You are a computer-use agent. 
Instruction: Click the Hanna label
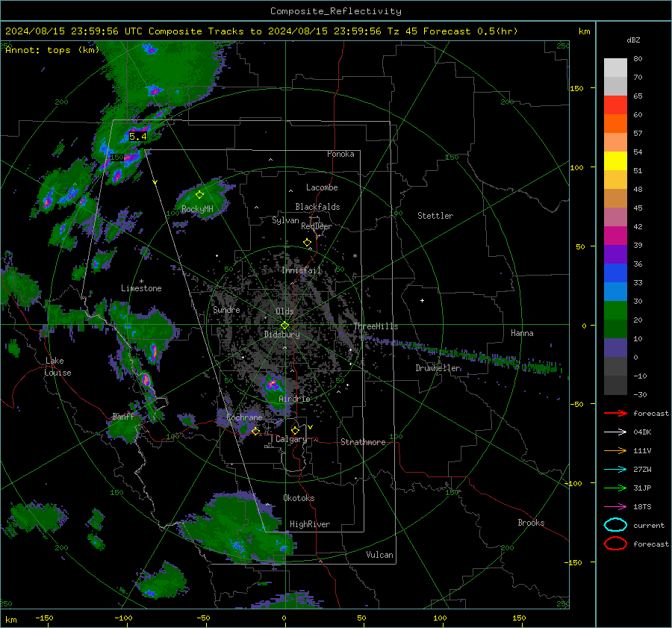click(x=522, y=333)
